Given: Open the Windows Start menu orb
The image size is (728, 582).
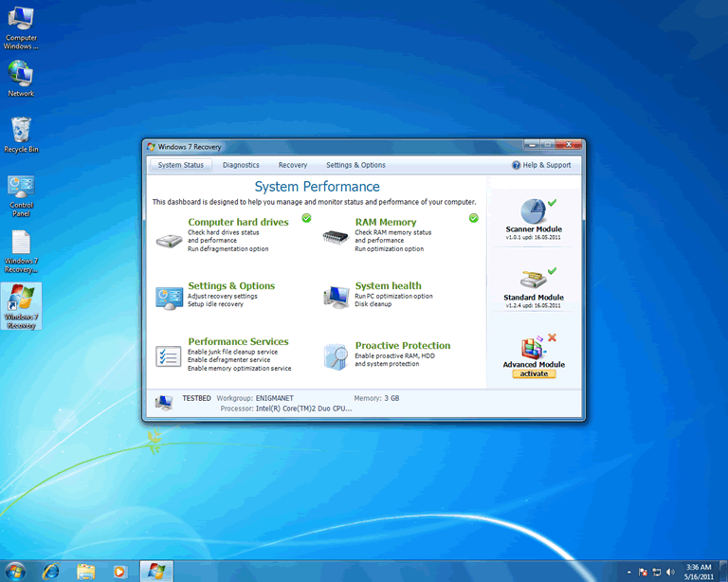Looking at the screenshot, I should 18,571.
